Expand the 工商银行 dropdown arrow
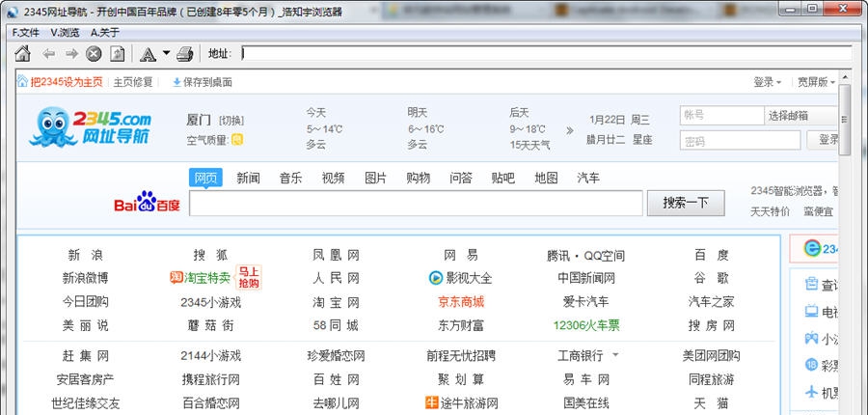 615,355
